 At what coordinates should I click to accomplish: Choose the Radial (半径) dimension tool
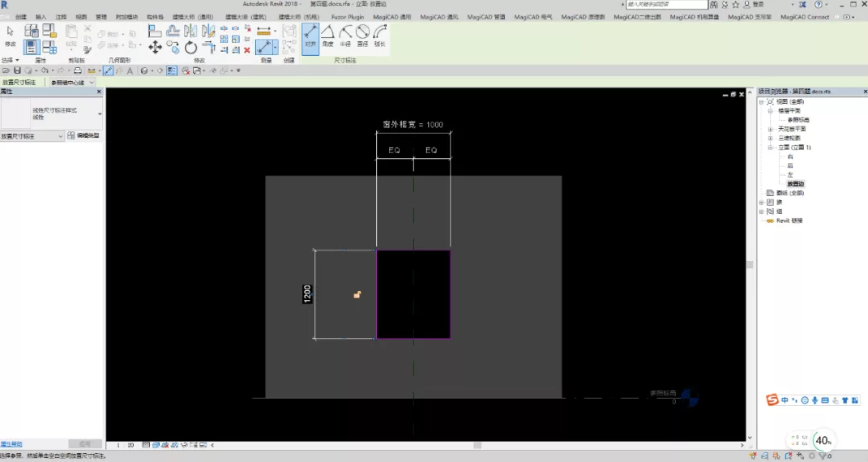(x=345, y=36)
